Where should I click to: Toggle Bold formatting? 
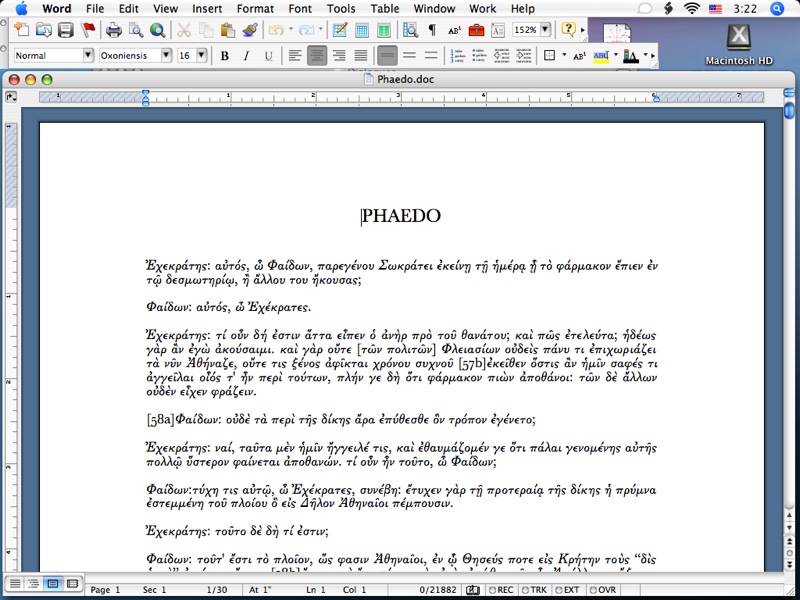[224, 56]
